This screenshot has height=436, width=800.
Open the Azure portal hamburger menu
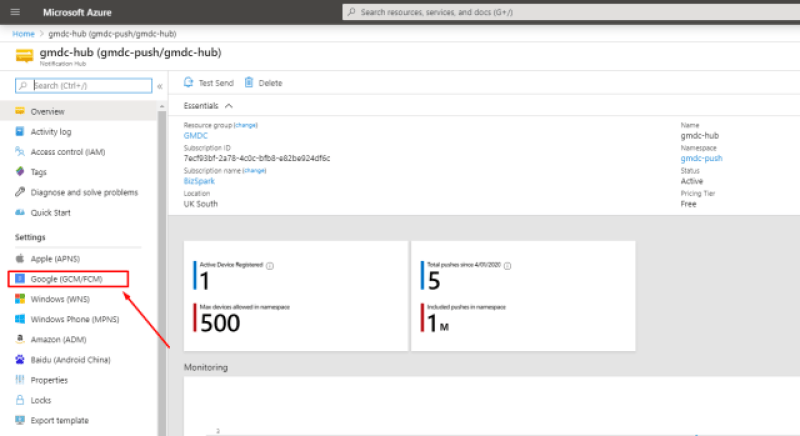15,12
